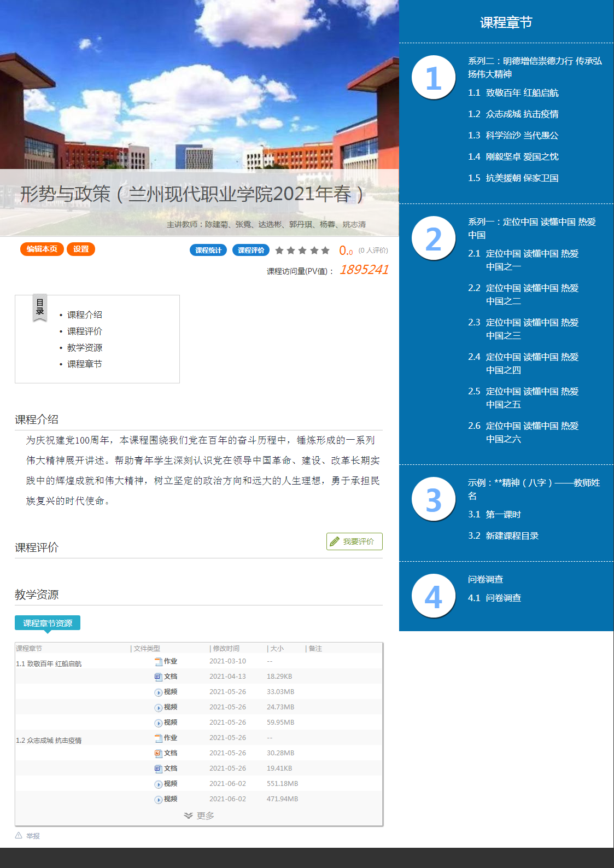This screenshot has height=868, width=614.
Task: Click the 1.2 众志成城 抗击疫情 table row label
Action: click(x=49, y=740)
